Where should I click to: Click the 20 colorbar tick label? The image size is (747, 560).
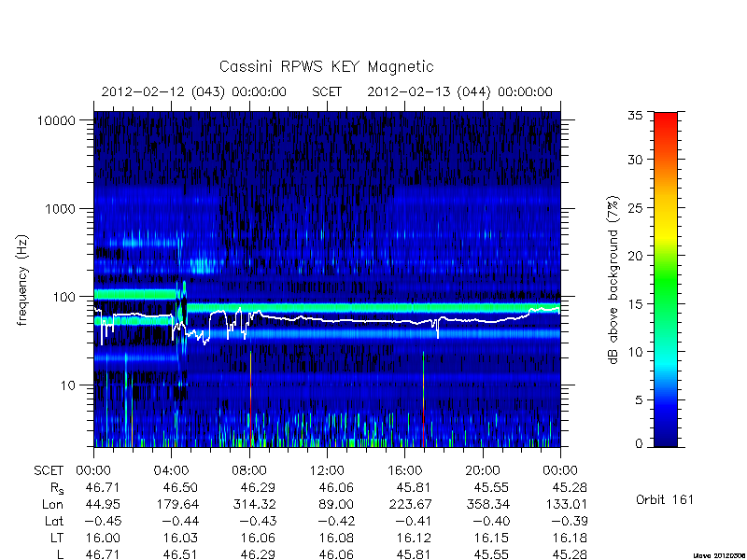[635, 256]
